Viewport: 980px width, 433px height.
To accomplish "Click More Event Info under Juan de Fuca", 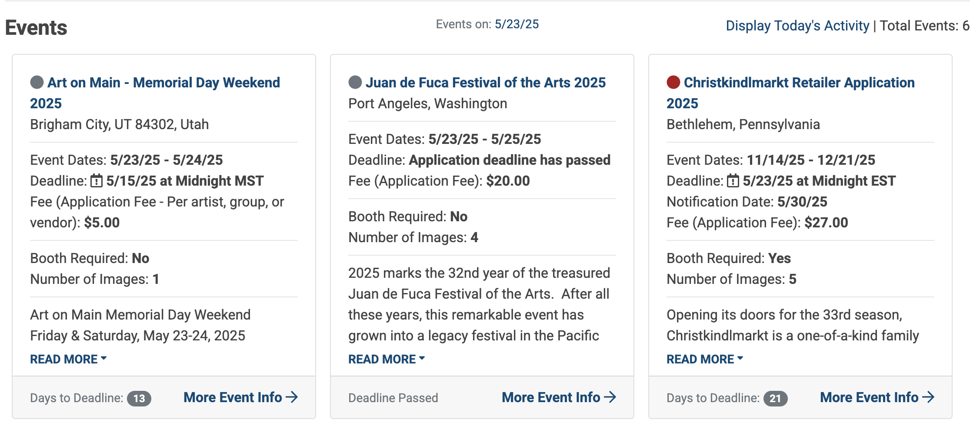I will pos(552,397).
